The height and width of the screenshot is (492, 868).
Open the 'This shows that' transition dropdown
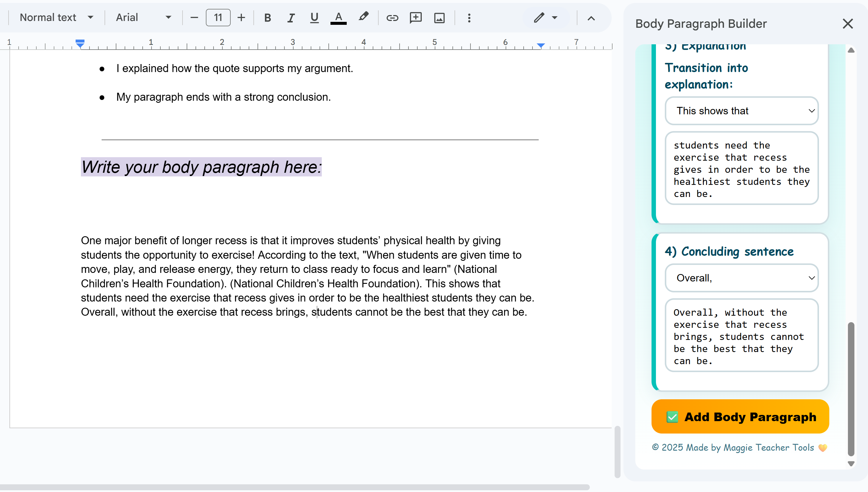[x=741, y=110]
